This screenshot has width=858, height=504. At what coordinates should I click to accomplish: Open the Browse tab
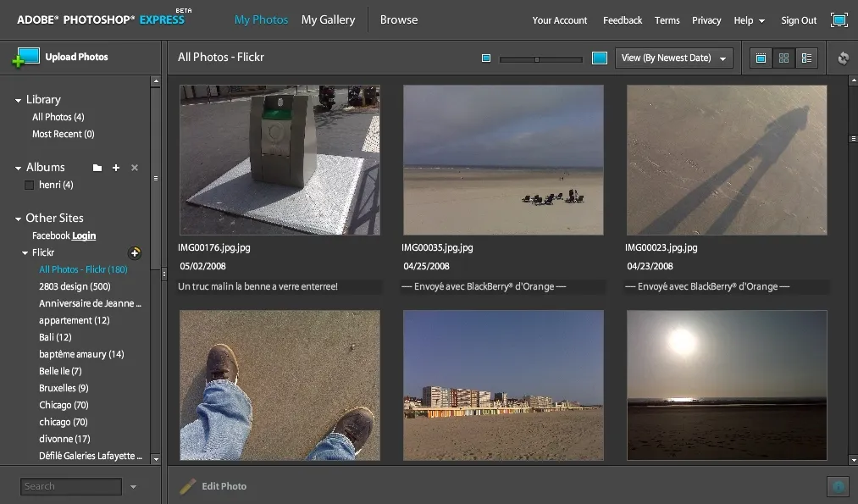click(x=399, y=19)
